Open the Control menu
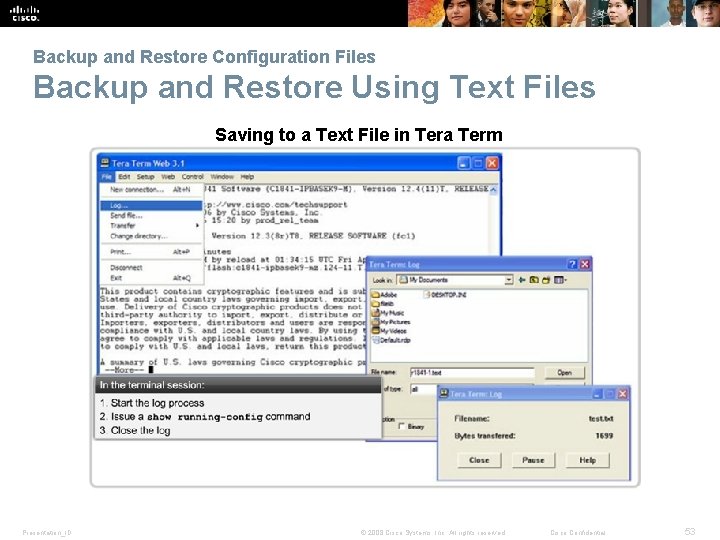Image resolution: width=720 pixels, height=540 pixels. (x=192, y=177)
